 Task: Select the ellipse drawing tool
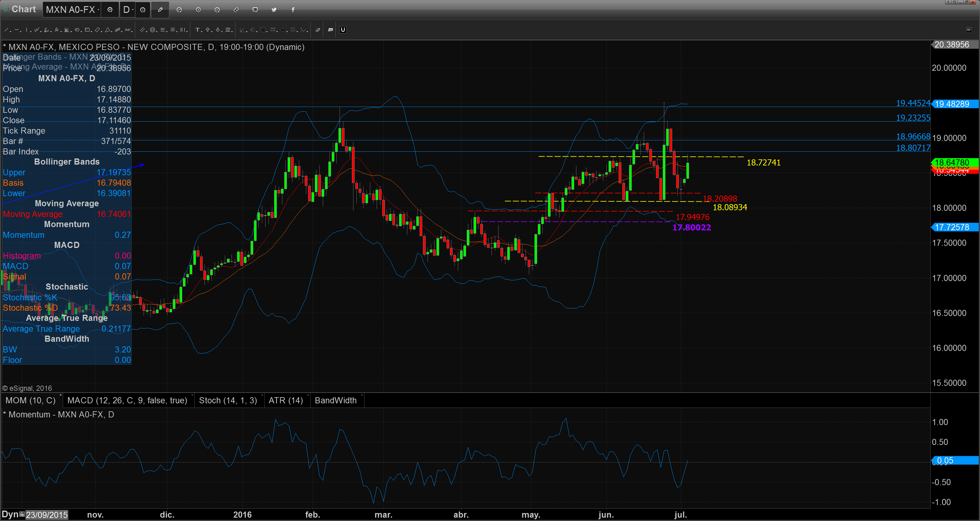77,30
